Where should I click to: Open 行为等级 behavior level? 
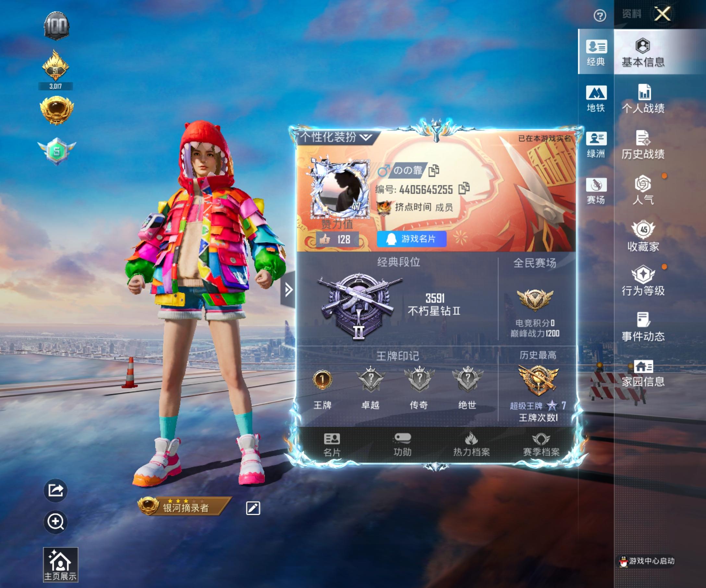pos(643,281)
